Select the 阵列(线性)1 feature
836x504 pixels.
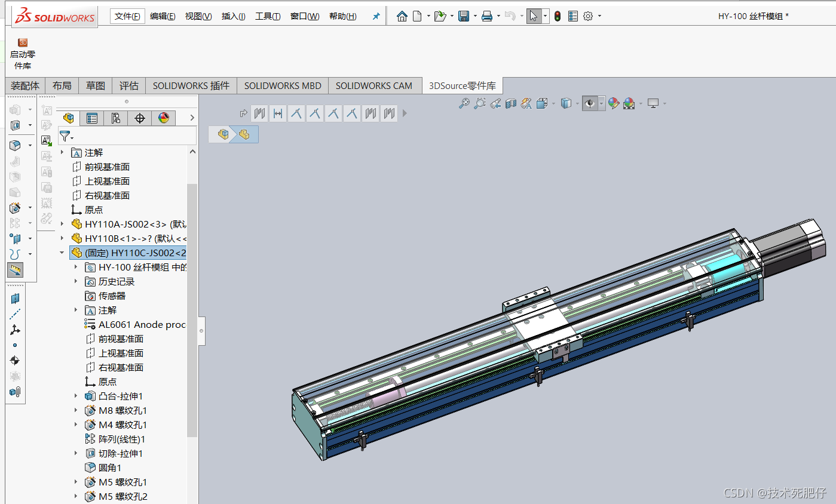pos(115,439)
